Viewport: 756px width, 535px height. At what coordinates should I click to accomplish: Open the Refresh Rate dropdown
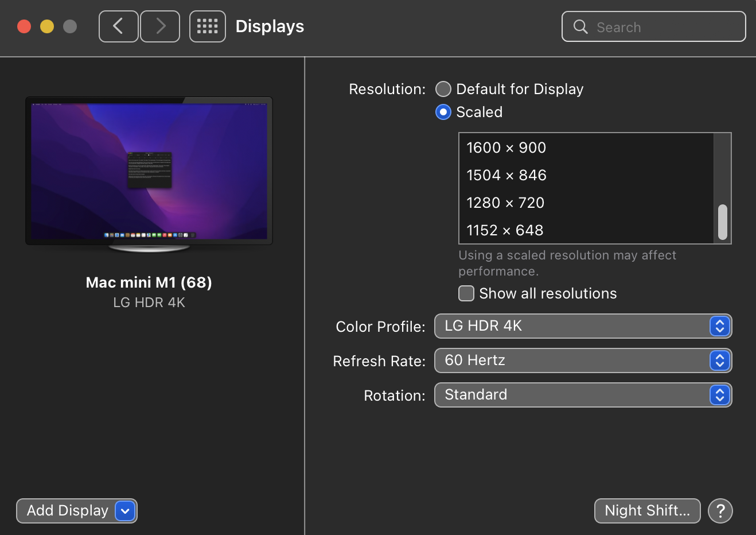583,360
